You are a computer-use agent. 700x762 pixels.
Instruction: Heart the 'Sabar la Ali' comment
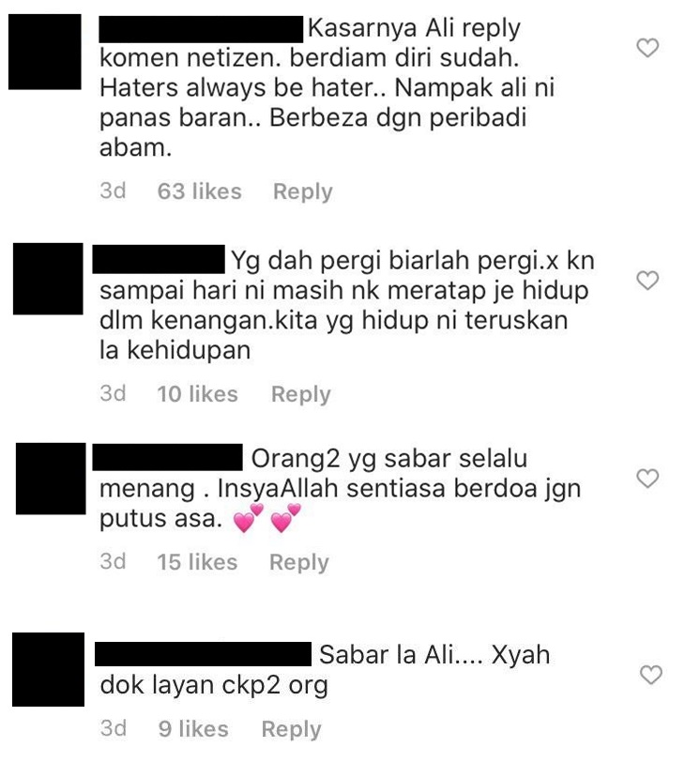(x=651, y=675)
